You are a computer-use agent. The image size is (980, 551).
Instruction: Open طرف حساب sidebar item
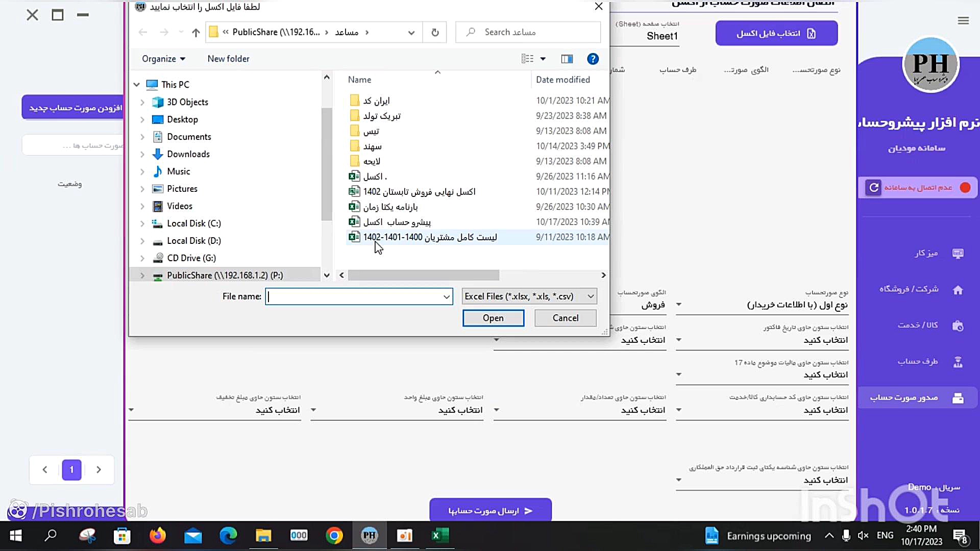click(x=929, y=362)
